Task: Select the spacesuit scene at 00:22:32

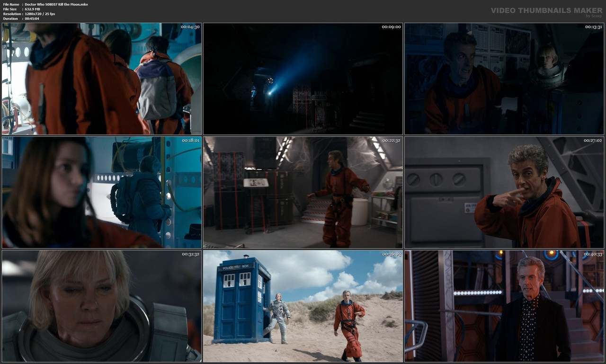Action: click(x=303, y=192)
